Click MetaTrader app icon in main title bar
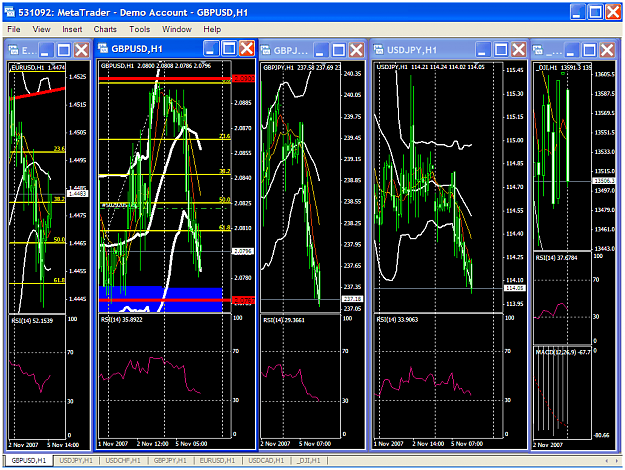The image size is (625, 470). click(x=10, y=12)
